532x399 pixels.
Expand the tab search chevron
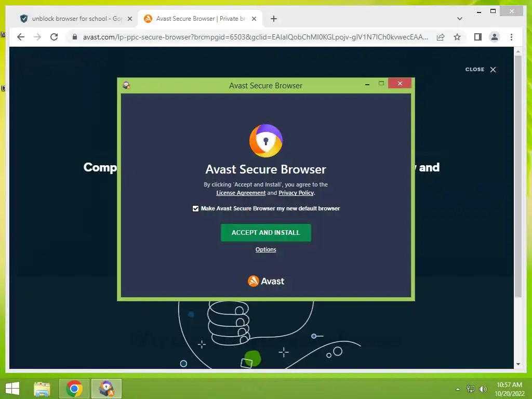tap(460, 19)
